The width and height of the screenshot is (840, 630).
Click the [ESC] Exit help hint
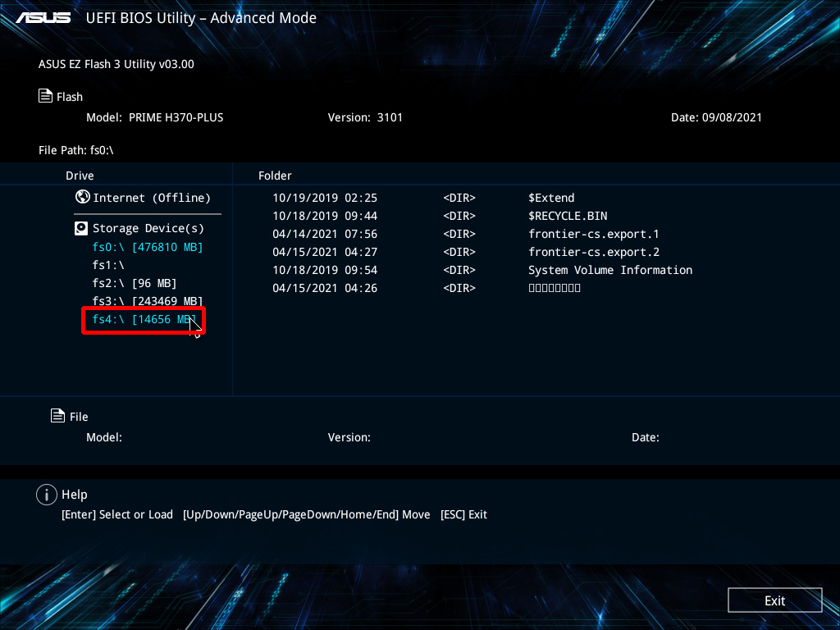pyautogui.click(x=463, y=514)
